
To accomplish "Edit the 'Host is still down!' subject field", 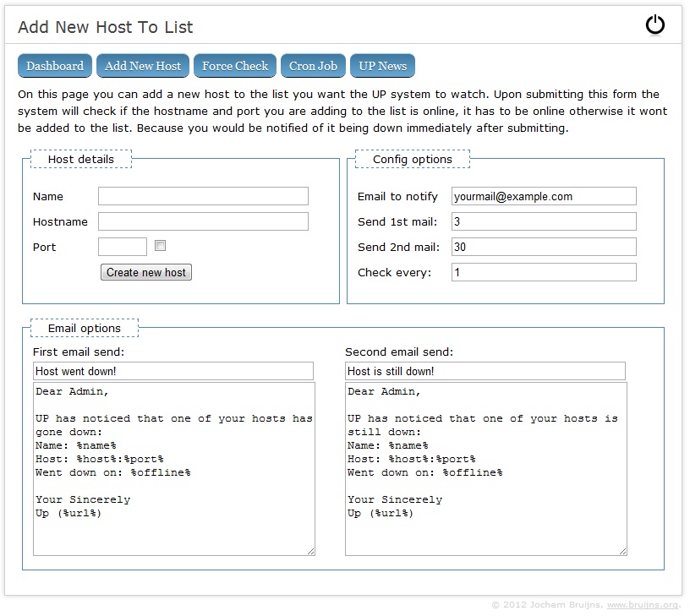I will [485, 371].
